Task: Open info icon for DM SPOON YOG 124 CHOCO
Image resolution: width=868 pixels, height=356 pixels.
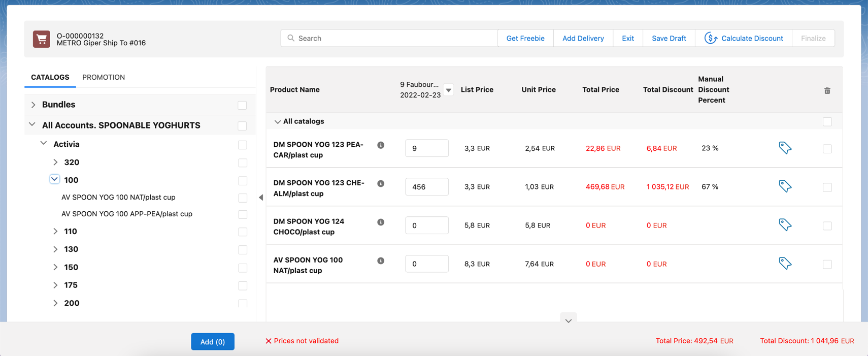Action: (381, 222)
